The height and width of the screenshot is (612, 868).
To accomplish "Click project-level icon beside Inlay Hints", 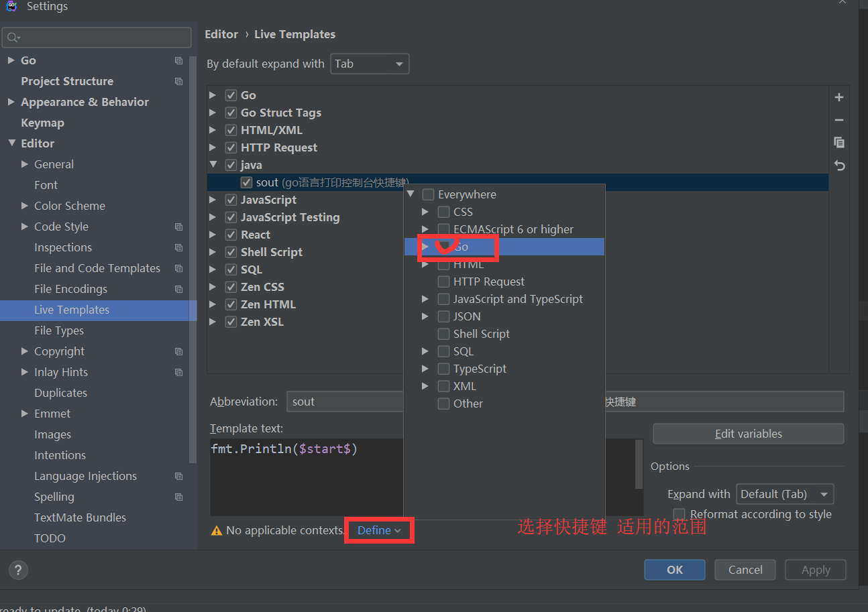I will [178, 372].
